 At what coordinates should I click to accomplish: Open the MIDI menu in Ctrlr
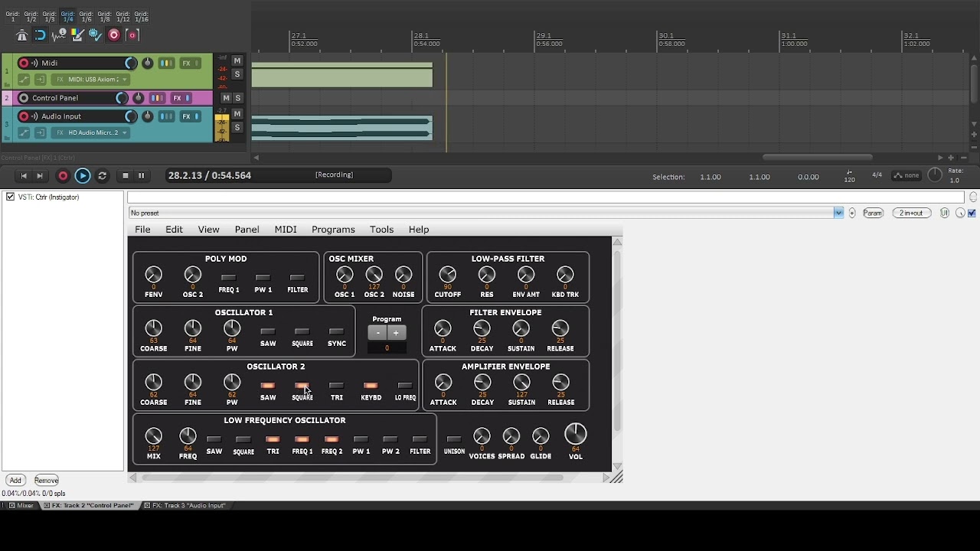tap(286, 230)
